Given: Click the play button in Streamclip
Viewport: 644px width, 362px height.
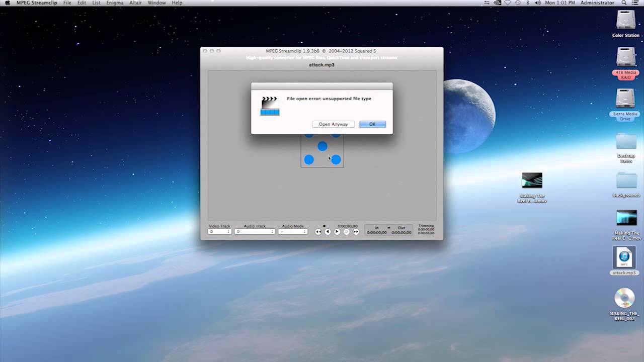Looking at the screenshot, I should 337,232.
